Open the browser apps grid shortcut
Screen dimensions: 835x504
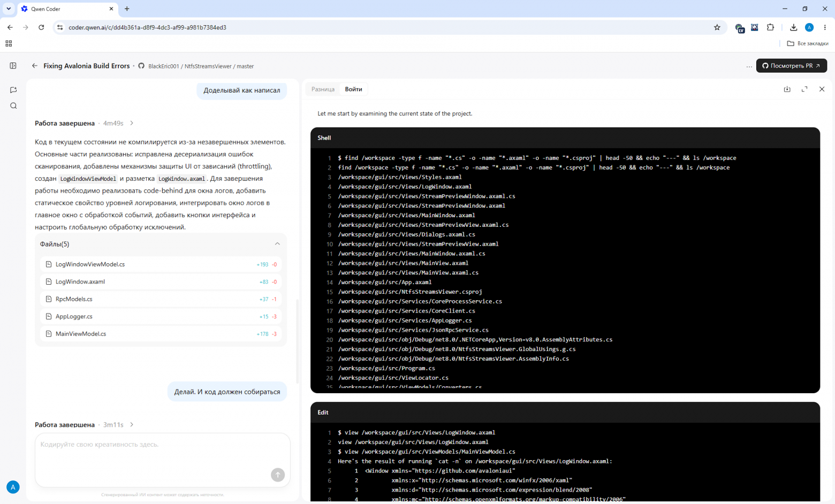pos(9,43)
